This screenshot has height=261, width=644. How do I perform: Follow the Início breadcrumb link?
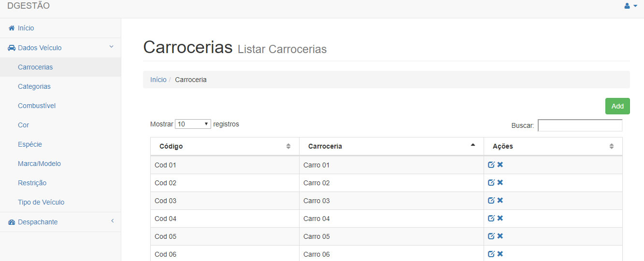[158, 80]
